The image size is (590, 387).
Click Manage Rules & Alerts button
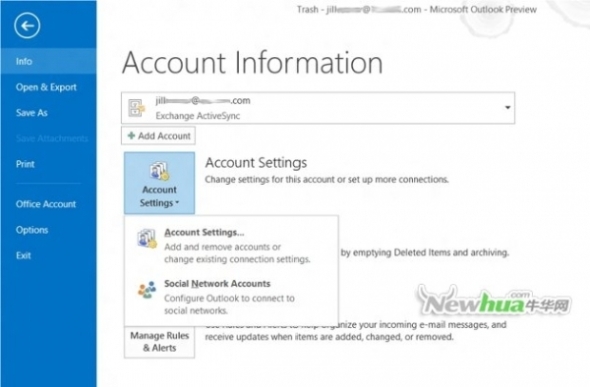click(160, 341)
